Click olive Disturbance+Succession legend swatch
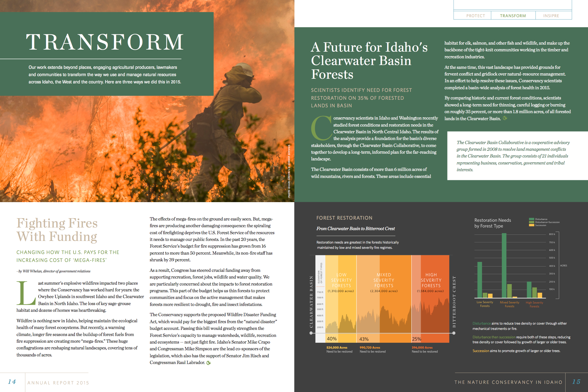Viewport: 588px width, 392px height. [x=531, y=222]
